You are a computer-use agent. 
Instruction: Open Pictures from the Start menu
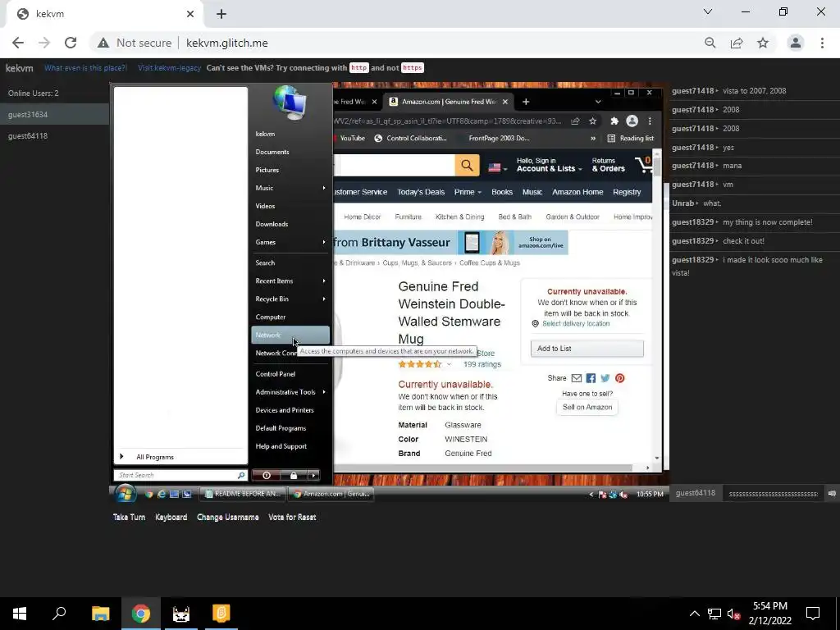[267, 170]
